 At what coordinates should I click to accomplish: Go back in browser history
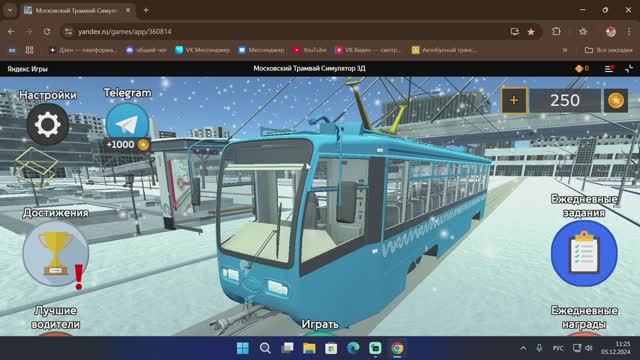11,31
